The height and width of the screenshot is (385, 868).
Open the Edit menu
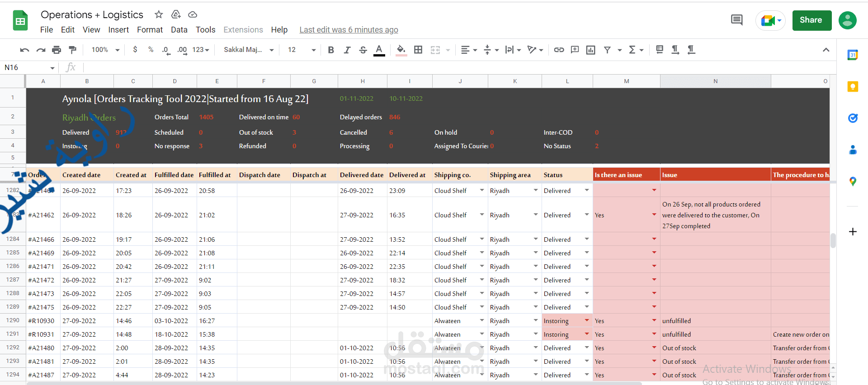pyautogui.click(x=68, y=30)
